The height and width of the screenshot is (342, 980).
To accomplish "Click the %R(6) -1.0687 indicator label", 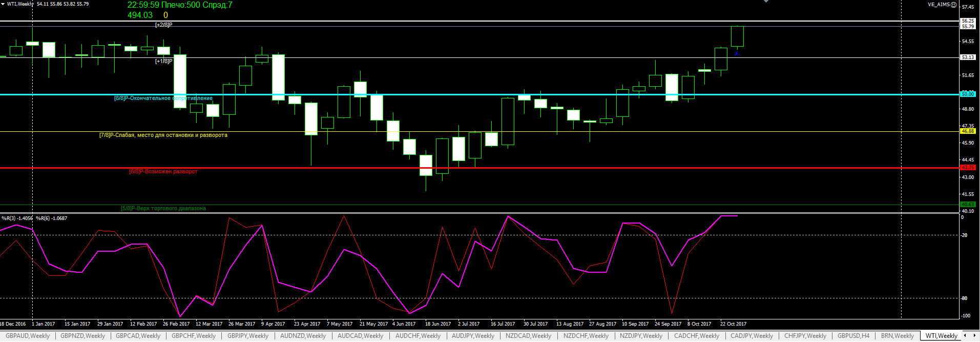I will pyautogui.click(x=52, y=218).
